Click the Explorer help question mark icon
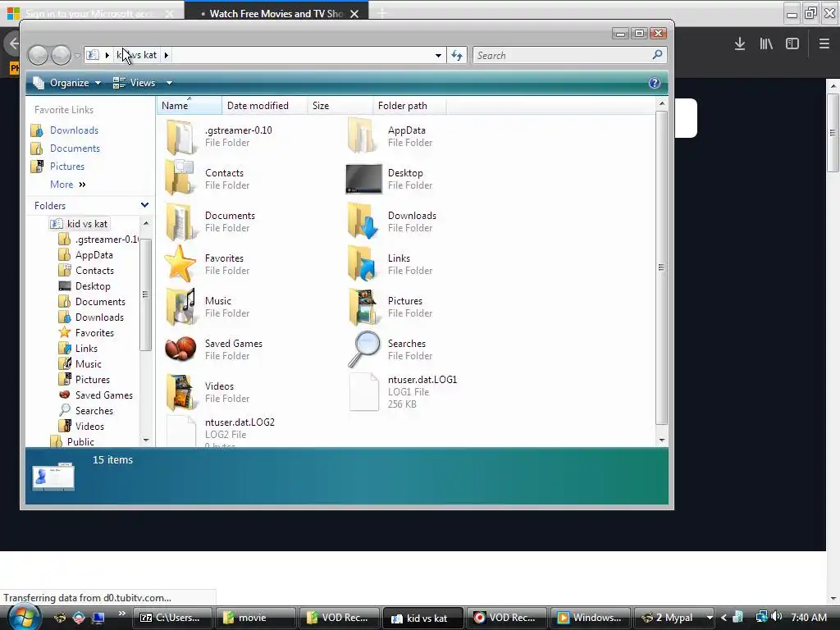This screenshot has width=840, height=630. pos(654,83)
